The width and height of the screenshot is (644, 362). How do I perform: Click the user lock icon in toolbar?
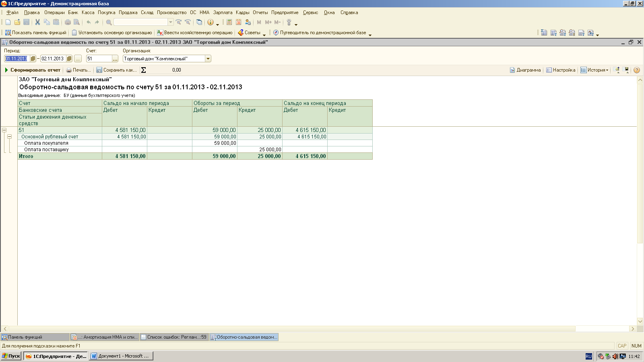pos(248,22)
